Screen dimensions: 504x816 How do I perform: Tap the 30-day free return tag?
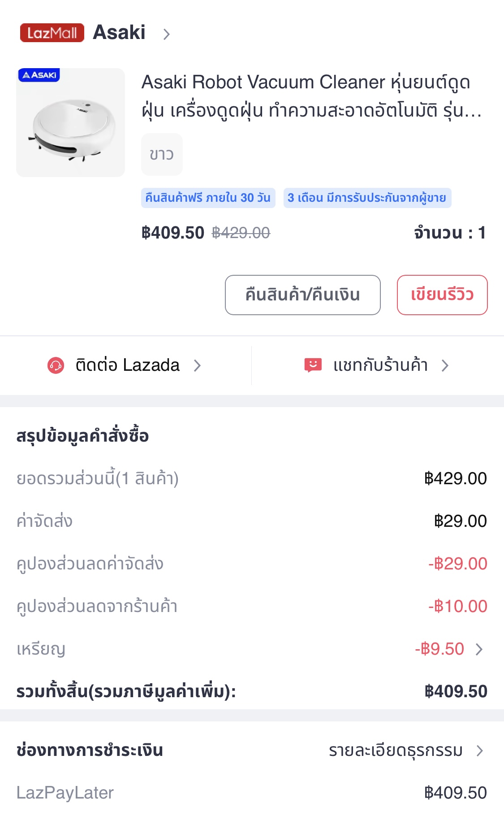click(x=208, y=198)
